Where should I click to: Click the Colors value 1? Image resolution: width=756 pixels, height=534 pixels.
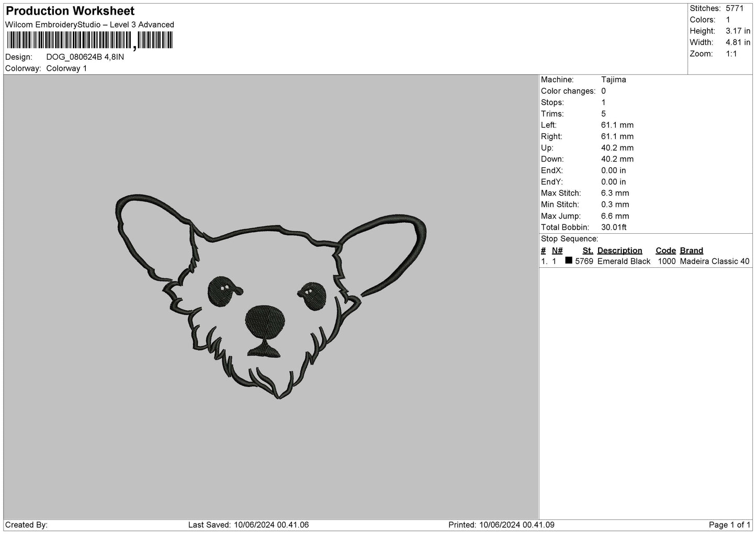[x=728, y=20]
